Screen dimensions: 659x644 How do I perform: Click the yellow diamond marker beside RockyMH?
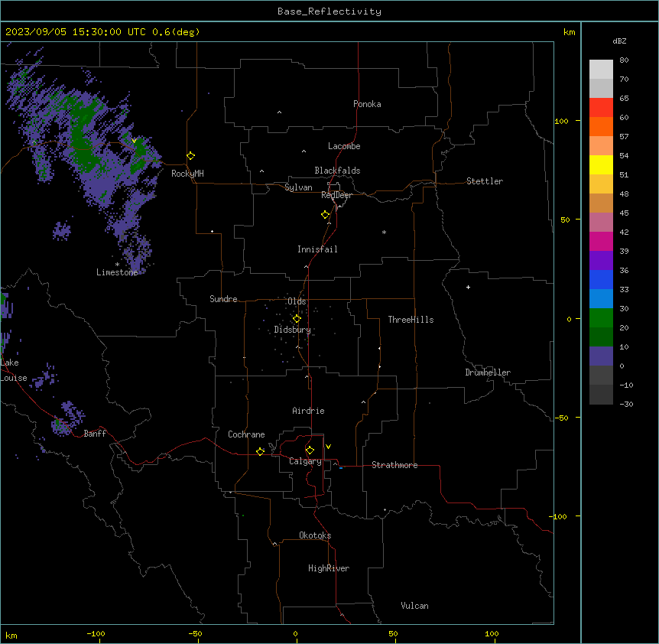click(x=191, y=156)
